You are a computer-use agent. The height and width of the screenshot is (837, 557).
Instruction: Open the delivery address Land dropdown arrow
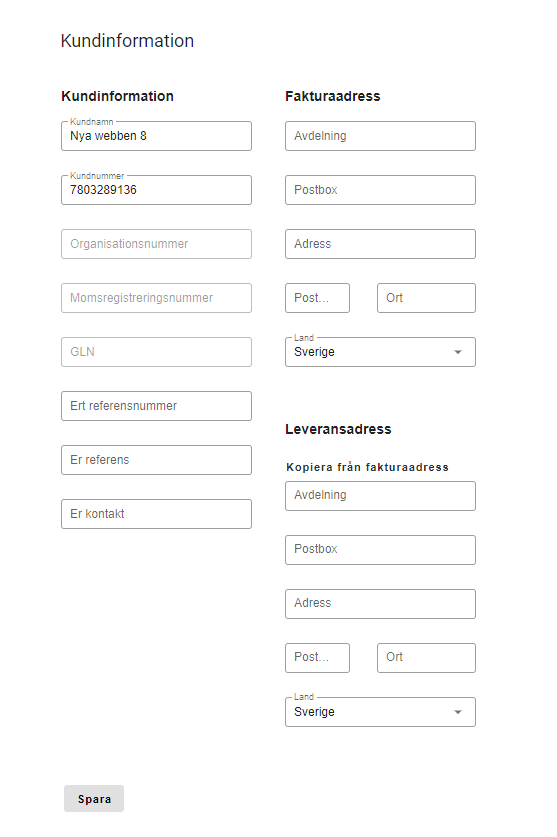click(x=458, y=712)
